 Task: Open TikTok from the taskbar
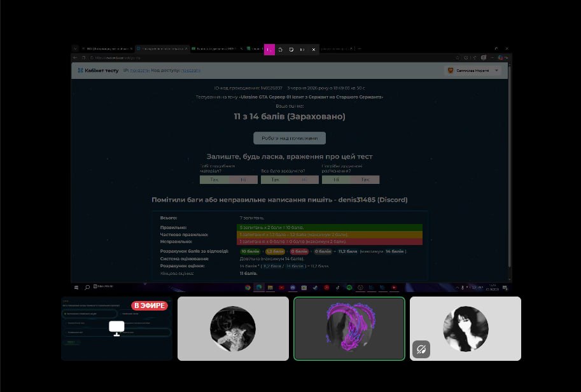pos(337,288)
